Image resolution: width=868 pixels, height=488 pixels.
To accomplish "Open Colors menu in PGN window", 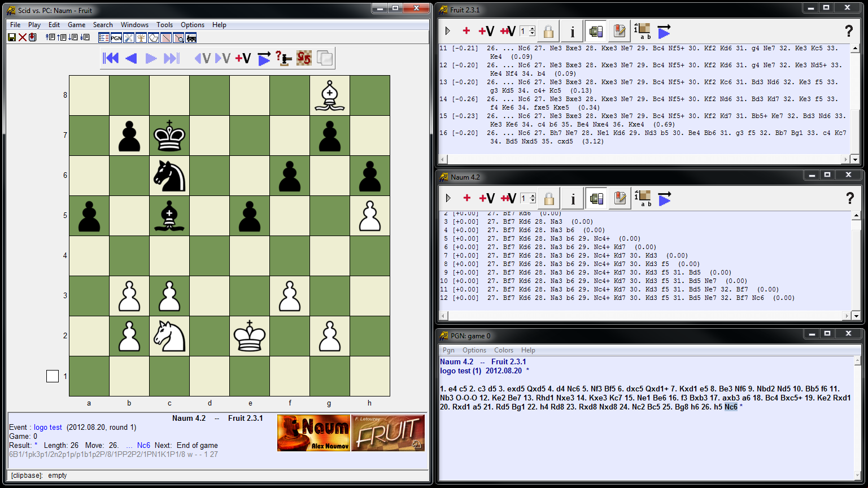I will pos(504,350).
